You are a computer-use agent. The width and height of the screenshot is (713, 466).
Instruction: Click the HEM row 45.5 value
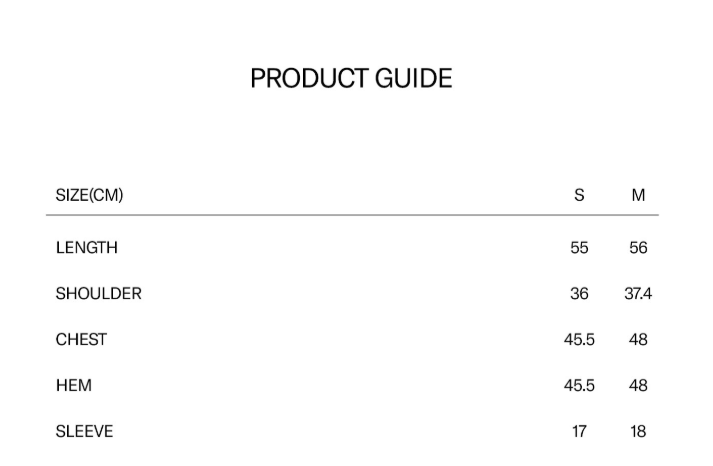pyautogui.click(x=579, y=386)
